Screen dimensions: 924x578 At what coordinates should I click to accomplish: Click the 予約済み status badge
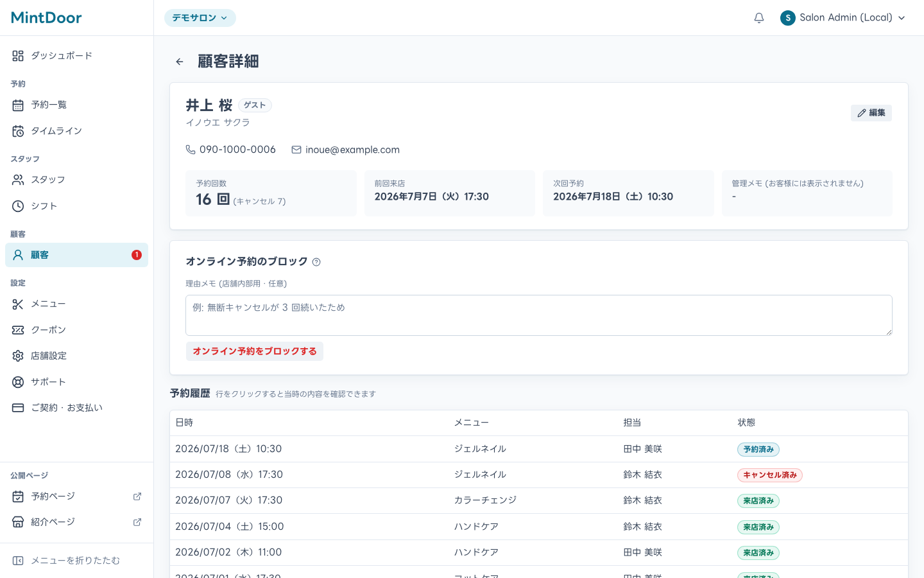[x=758, y=450]
